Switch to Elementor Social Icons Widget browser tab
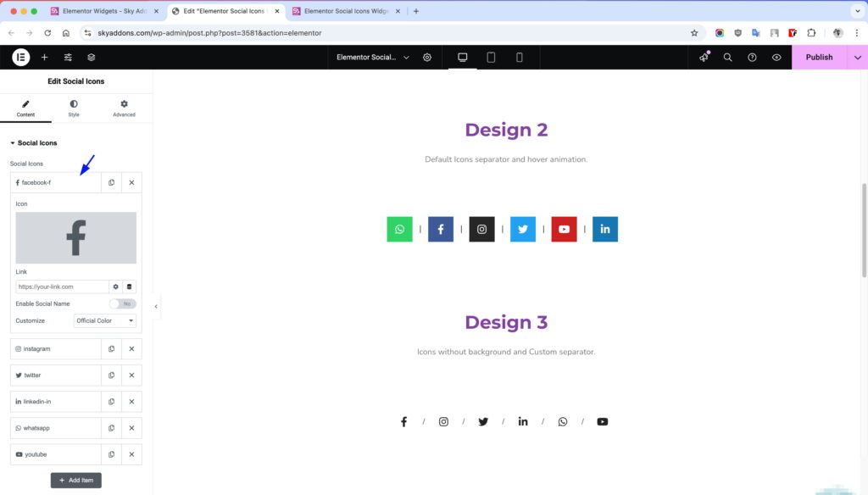Viewport: 868px width, 495px height. coord(346,11)
